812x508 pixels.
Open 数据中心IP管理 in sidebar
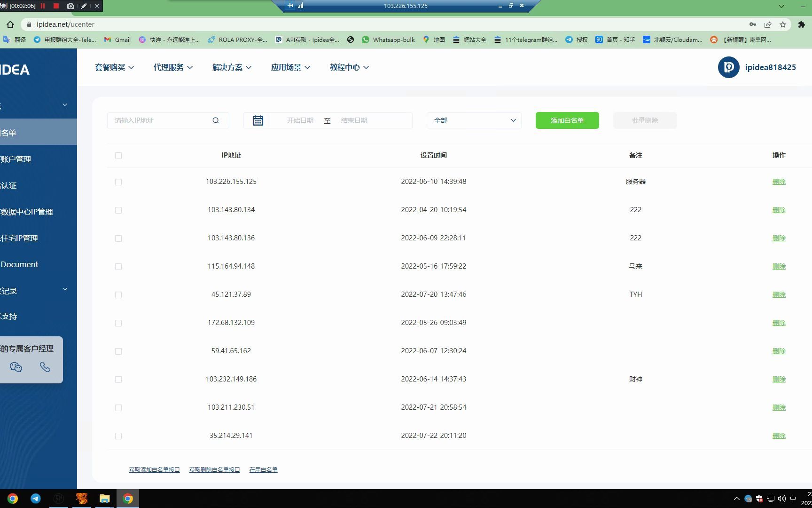(x=27, y=212)
